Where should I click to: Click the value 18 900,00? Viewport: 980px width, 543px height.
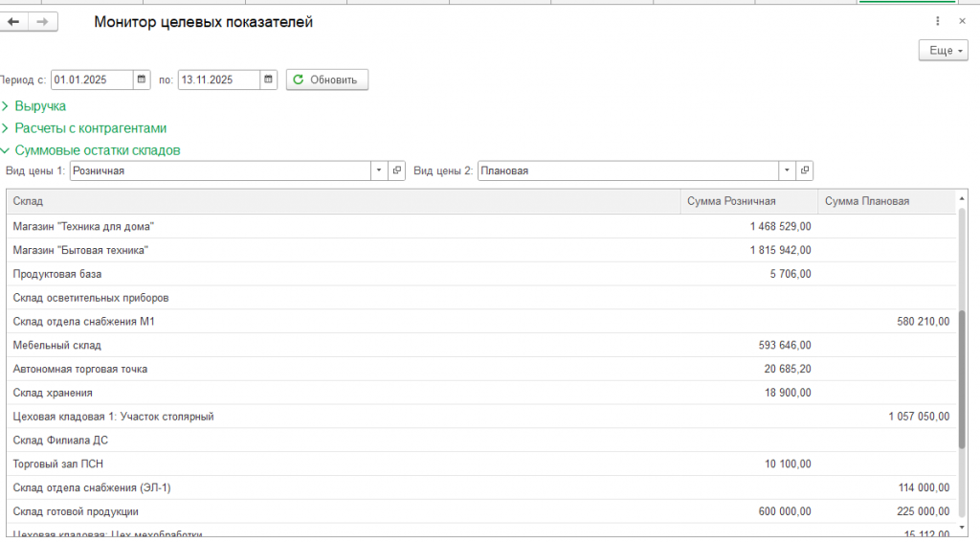click(x=789, y=393)
